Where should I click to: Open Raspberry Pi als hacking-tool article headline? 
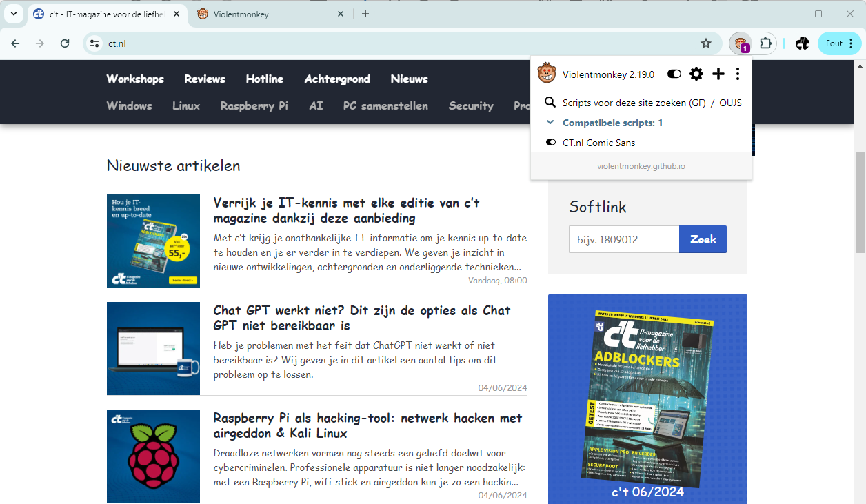(367, 425)
